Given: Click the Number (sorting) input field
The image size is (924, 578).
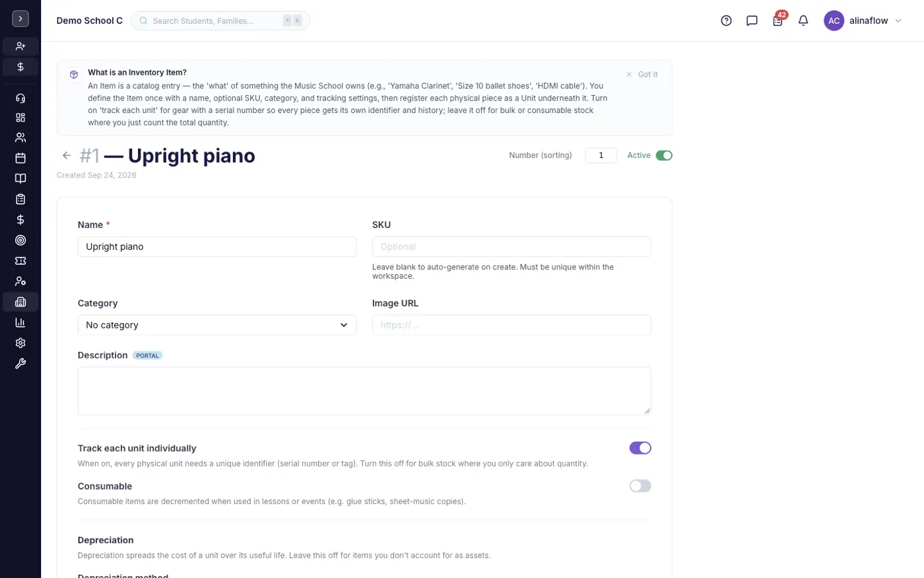Looking at the screenshot, I should 601,155.
